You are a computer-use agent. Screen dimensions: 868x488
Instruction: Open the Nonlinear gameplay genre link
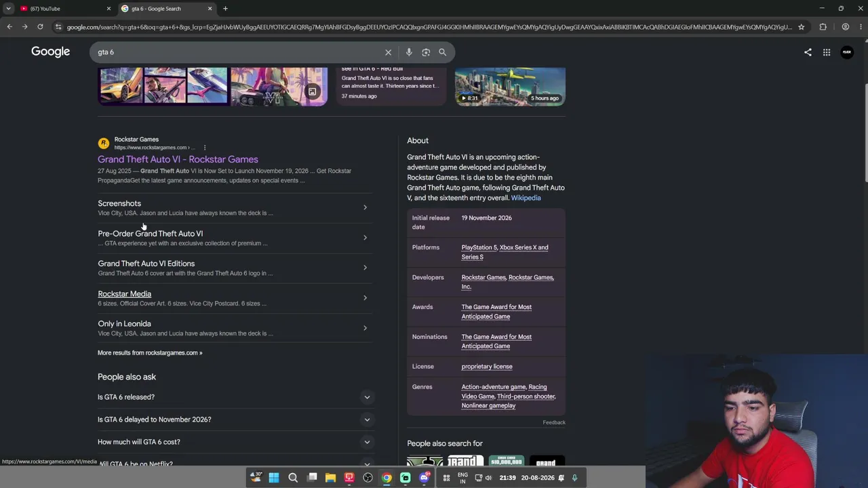click(488, 406)
